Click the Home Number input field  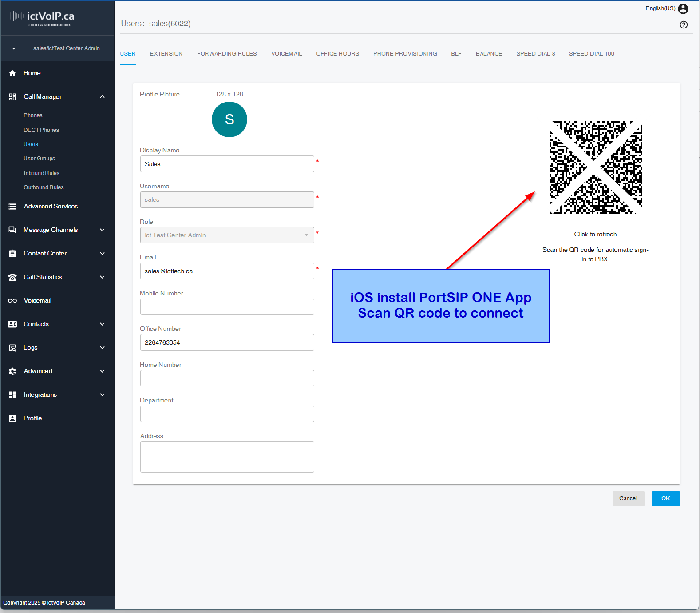227,378
